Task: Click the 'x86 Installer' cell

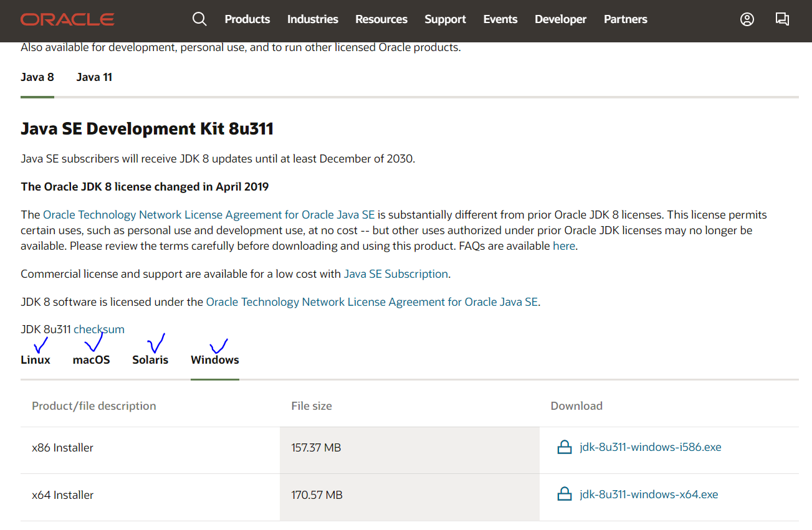Action: pyautogui.click(x=63, y=448)
